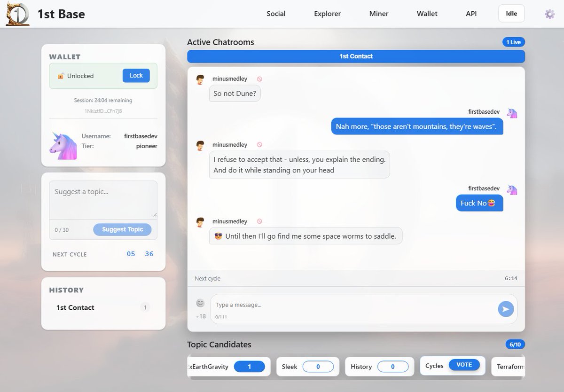Click the send message arrow button
Image resolution: width=564 pixels, height=392 pixels.
506,309
